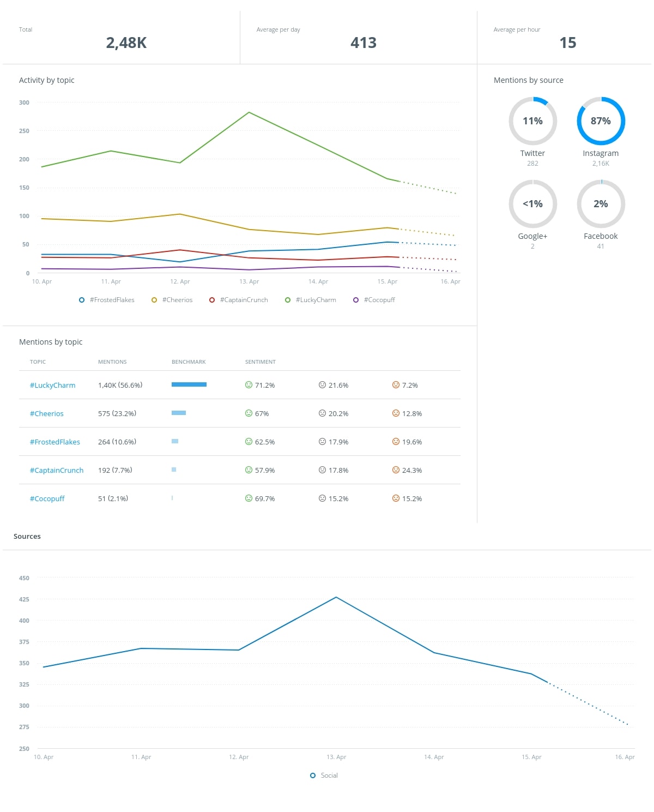Click the negative face icon for #Cocopuff
654x812 pixels.
396,498
